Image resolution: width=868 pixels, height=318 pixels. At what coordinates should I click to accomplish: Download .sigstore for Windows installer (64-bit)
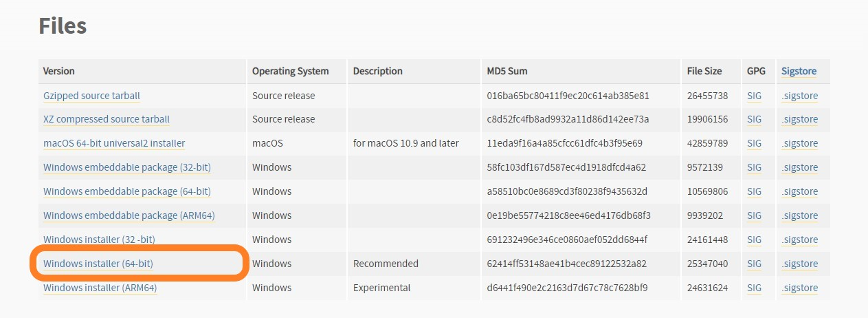click(x=800, y=264)
